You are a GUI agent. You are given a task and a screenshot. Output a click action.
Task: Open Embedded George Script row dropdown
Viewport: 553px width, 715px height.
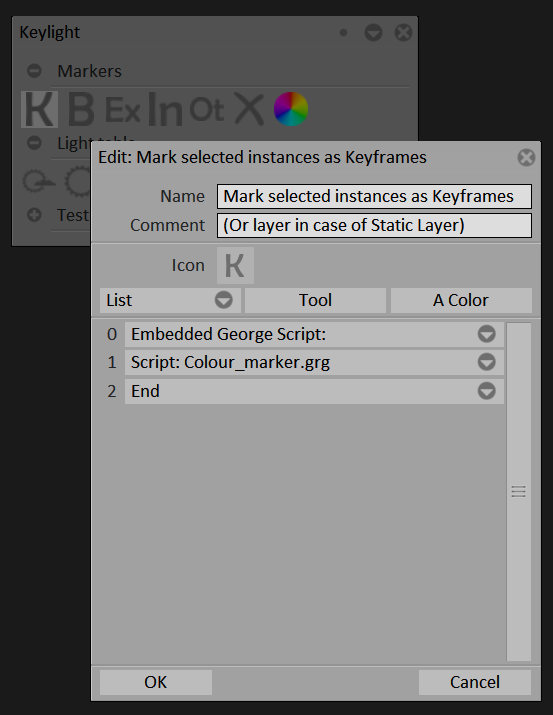[486, 334]
